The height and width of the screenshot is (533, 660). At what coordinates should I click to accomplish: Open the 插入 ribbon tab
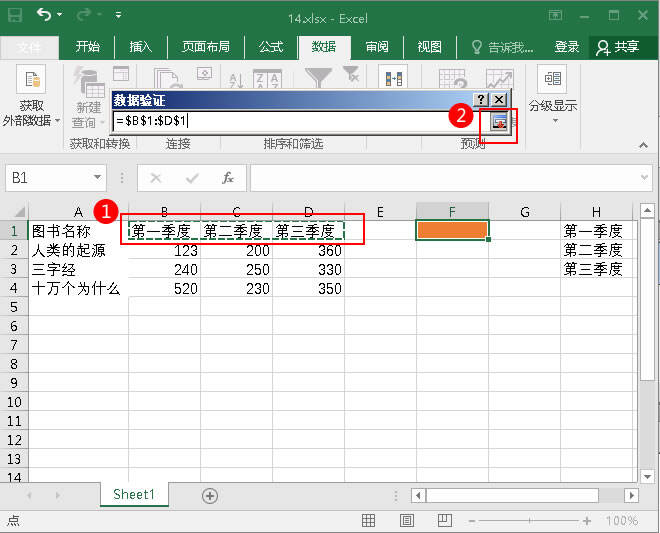pos(141,47)
